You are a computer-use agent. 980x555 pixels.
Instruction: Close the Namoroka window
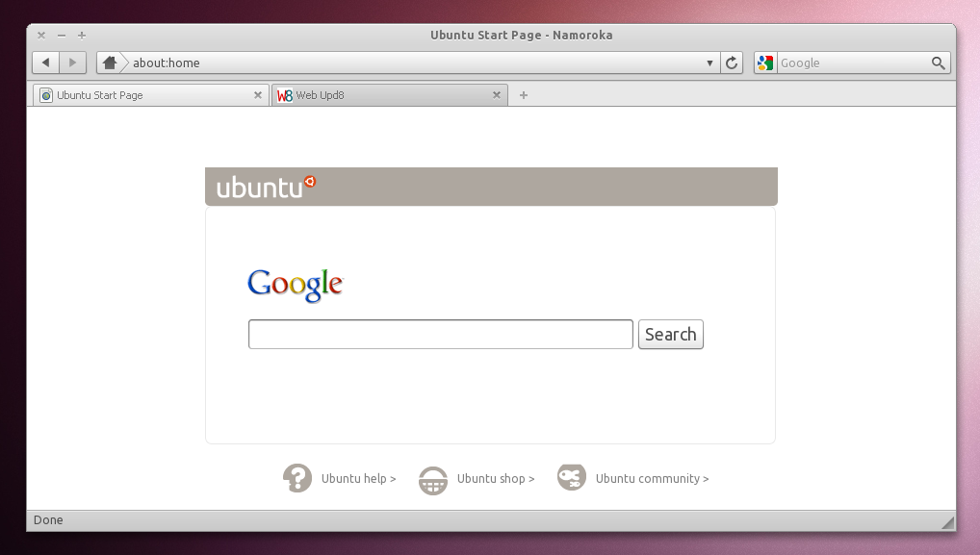tap(41, 35)
